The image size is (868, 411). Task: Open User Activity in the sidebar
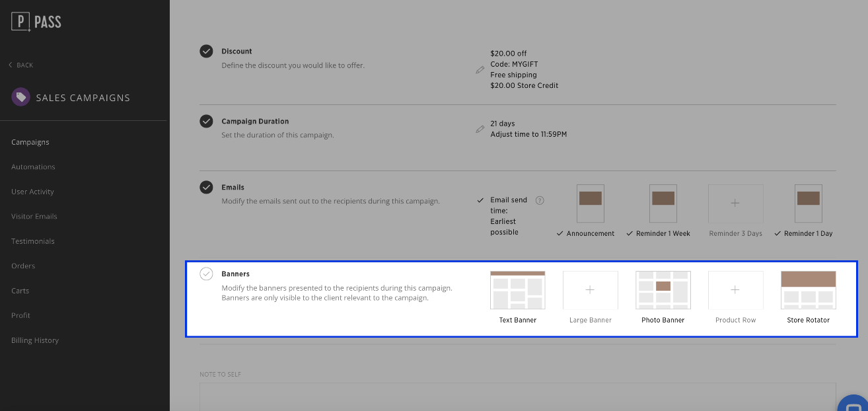coord(32,192)
